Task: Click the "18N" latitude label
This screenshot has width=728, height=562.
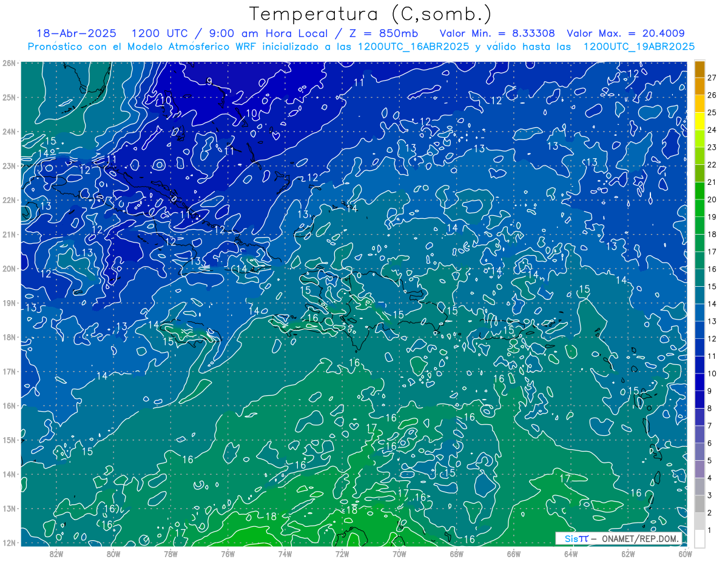Action: [x=9, y=337]
